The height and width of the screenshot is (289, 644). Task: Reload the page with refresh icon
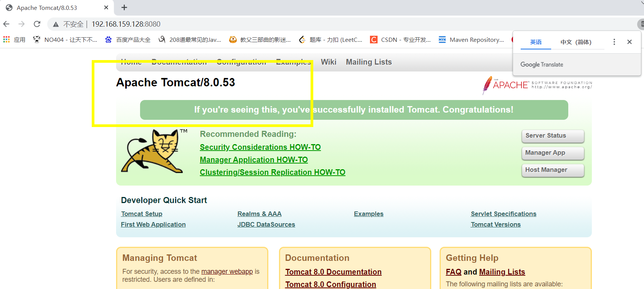37,24
